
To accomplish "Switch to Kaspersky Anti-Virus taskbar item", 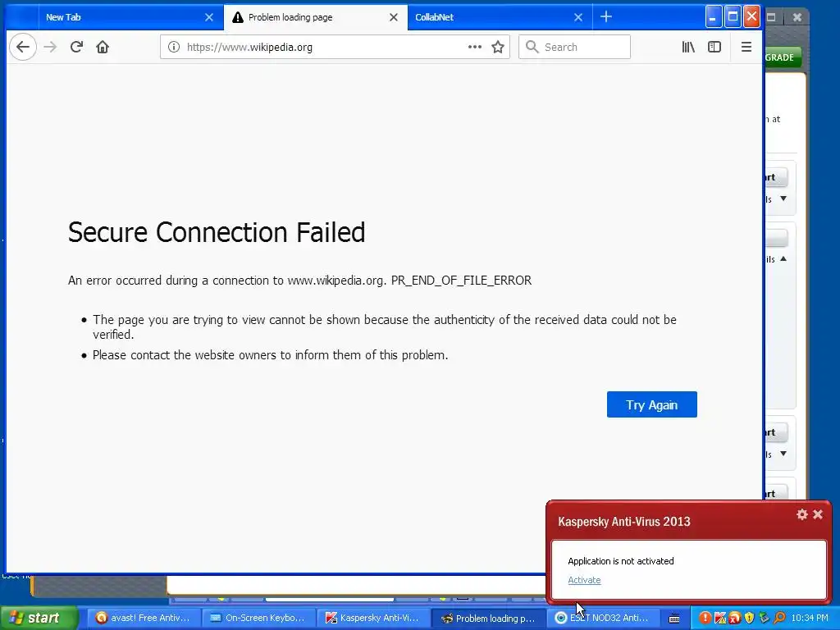I will tap(373, 618).
